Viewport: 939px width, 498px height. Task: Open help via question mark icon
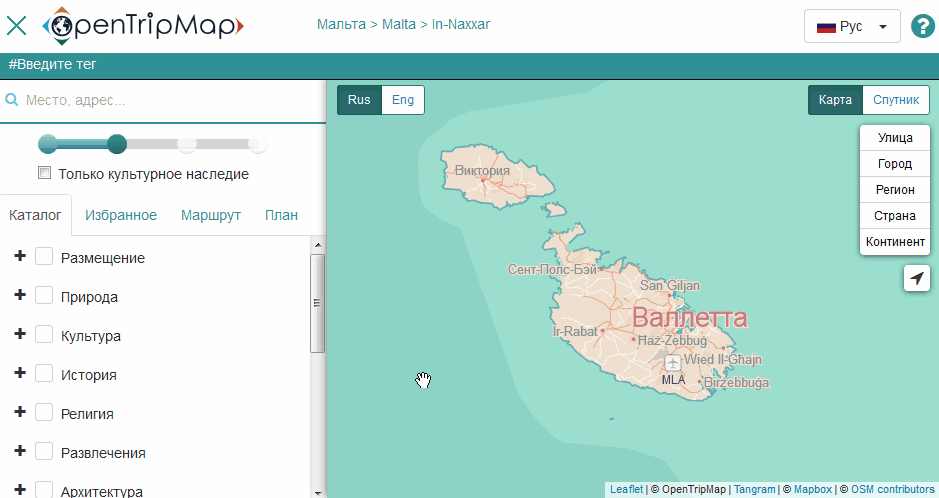point(923,26)
